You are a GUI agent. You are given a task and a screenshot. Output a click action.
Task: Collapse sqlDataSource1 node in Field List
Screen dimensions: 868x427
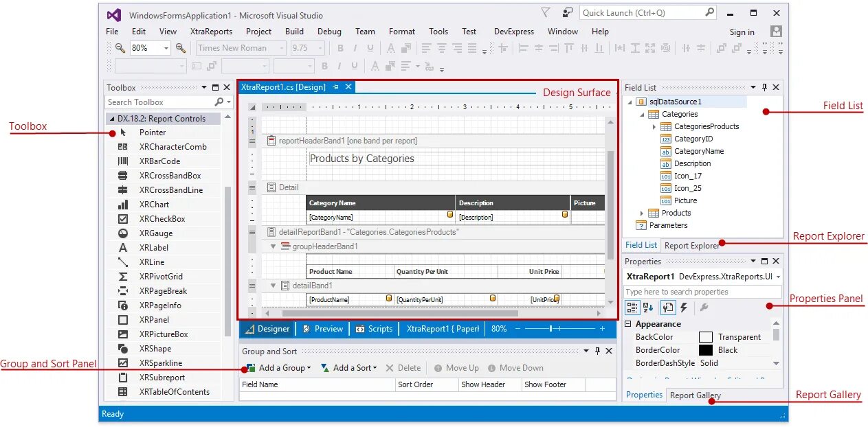click(x=630, y=102)
